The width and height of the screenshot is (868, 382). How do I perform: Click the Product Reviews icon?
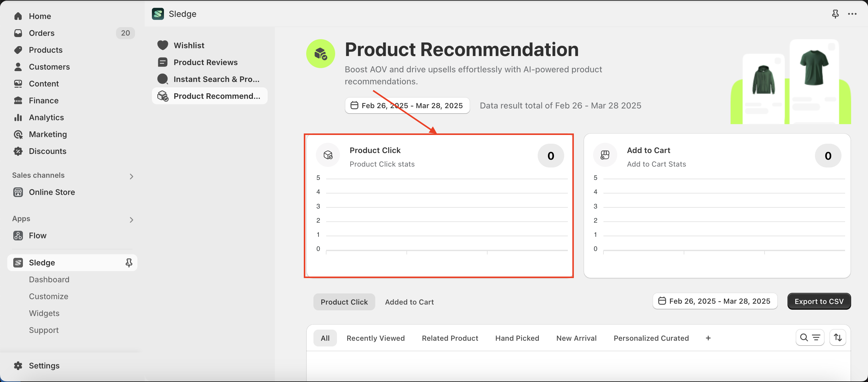(x=163, y=62)
